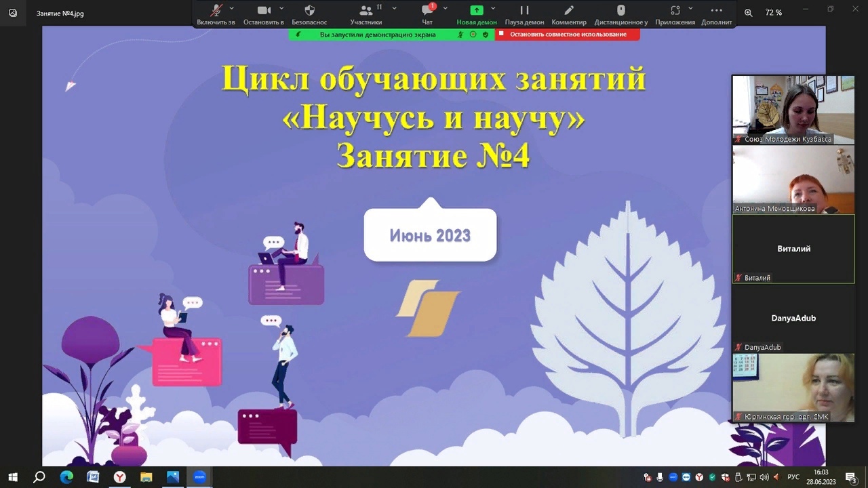Image resolution: width=868 pixels, height=488 pixels.
Task: Open Word from taskbar
Action: click(x=93, y=477)
